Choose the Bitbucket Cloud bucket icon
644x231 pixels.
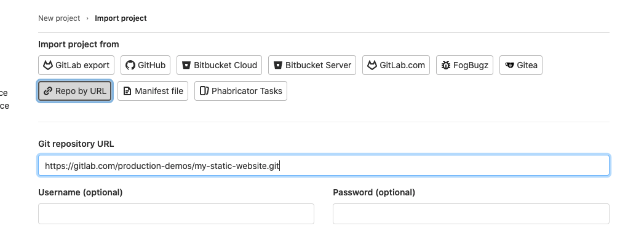pyautogui.click(x=186, y=65)
